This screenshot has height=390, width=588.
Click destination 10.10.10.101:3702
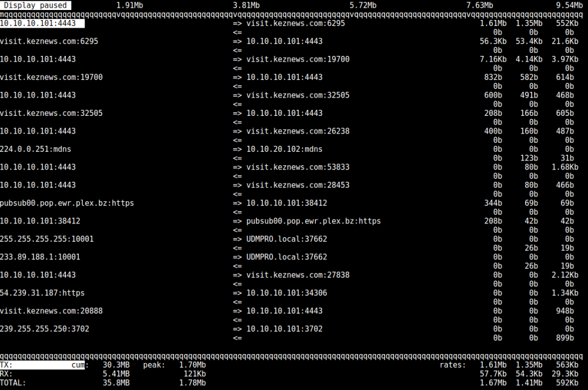[284, 329]
